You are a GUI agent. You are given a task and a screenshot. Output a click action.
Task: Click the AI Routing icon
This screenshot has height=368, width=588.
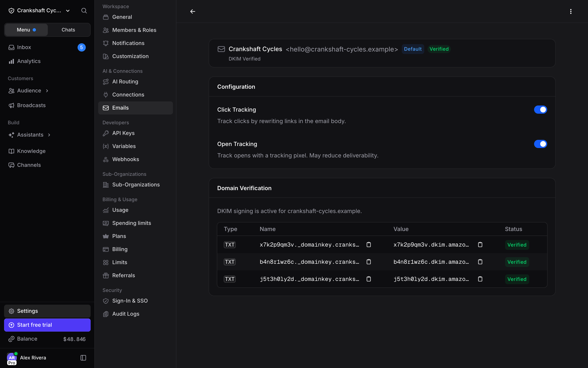tap(106, 82)
